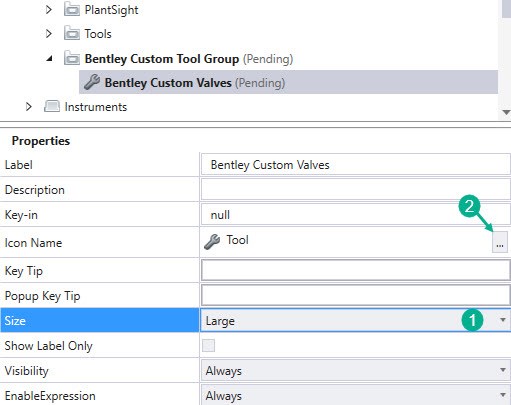The image size is (511, 405).
Task: Expand the Tools tree node
Action: (x=49, y=34)
